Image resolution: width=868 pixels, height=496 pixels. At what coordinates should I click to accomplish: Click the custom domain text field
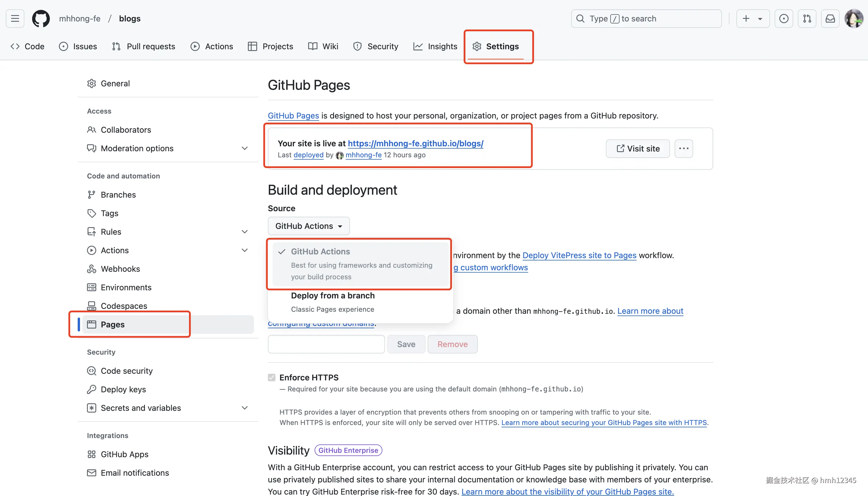[326, 344]
